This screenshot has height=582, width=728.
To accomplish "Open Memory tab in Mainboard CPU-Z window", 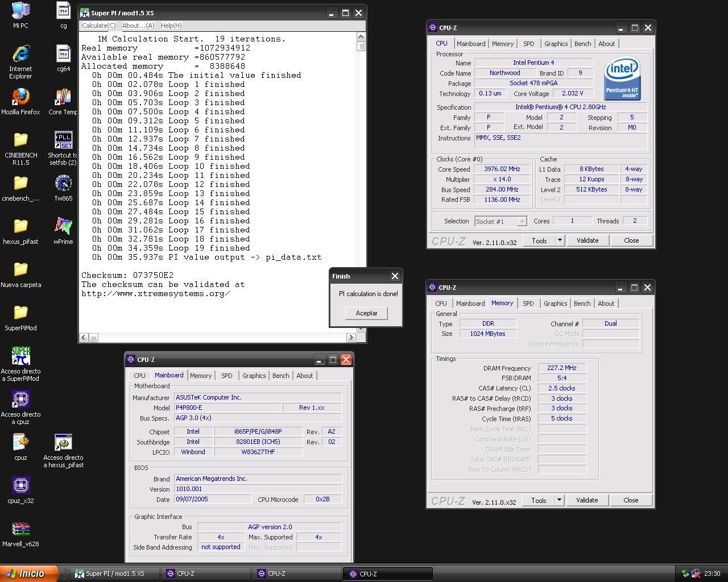I will pyautogui.click(x=201, y=376).
